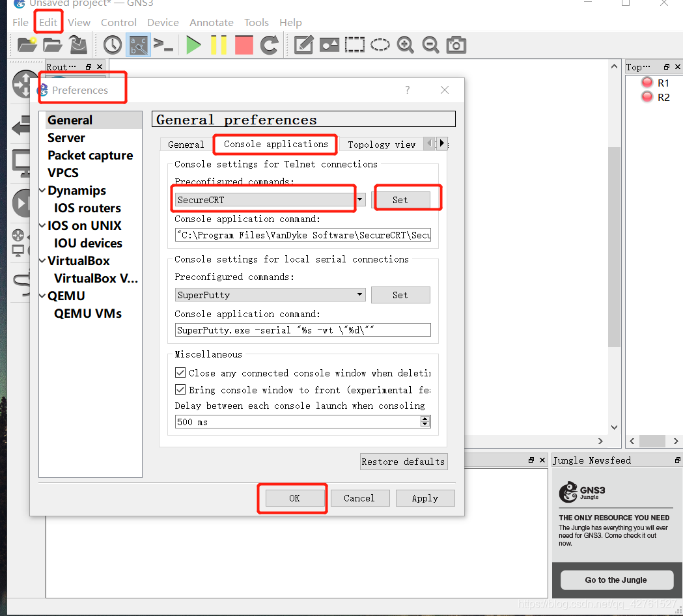
Task: Click the Save project icon
Action: tap(78, 45)
